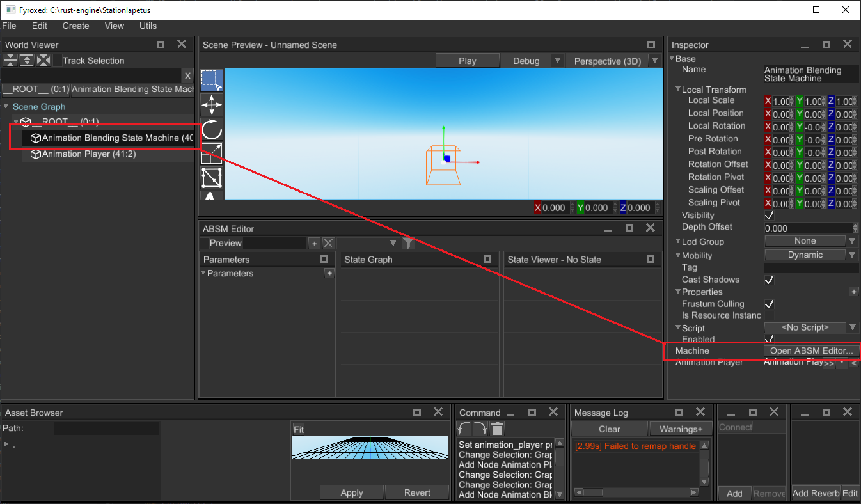Open the Edit menu
Screen dimensions: 861x504
point(40,26)
